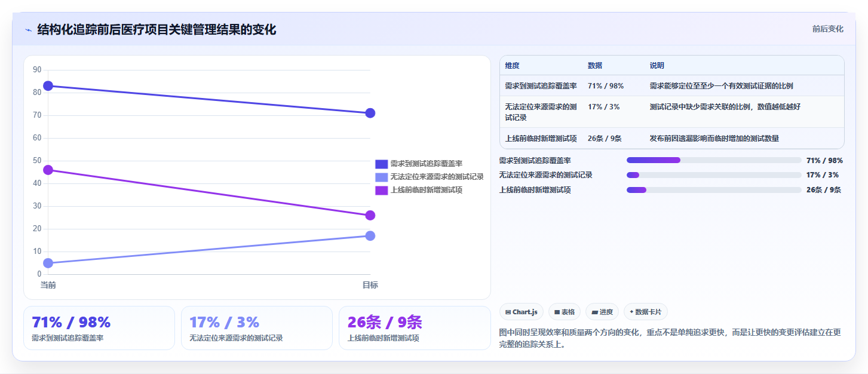The height and width of the screenshot is (374, 868).
Task: Click the 目标 x-axis label
Action: (x=370, y=285)
